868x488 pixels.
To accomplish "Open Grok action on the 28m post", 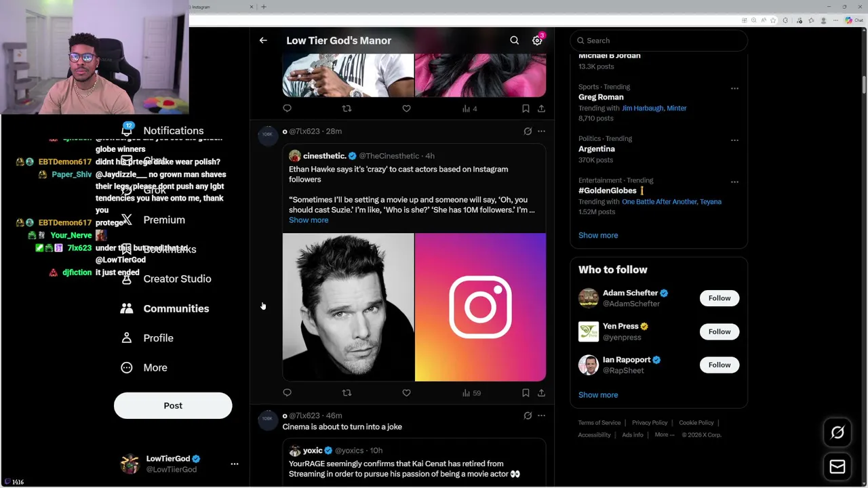I will click(528, 131).
